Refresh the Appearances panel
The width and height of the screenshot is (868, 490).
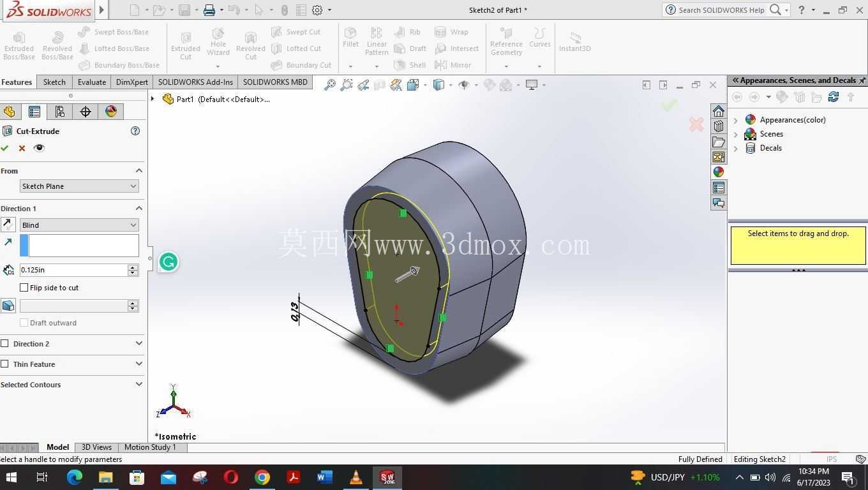(833, 97)
